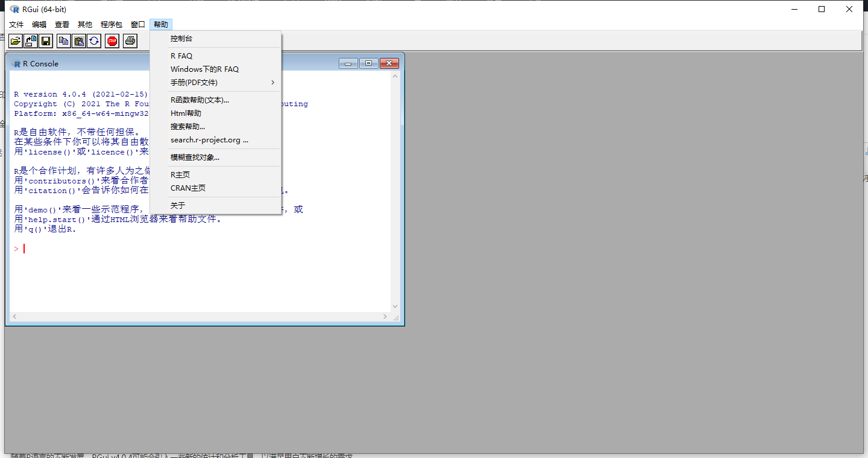
Task: Print the console using the printer icon
Action: pos(130,40)
